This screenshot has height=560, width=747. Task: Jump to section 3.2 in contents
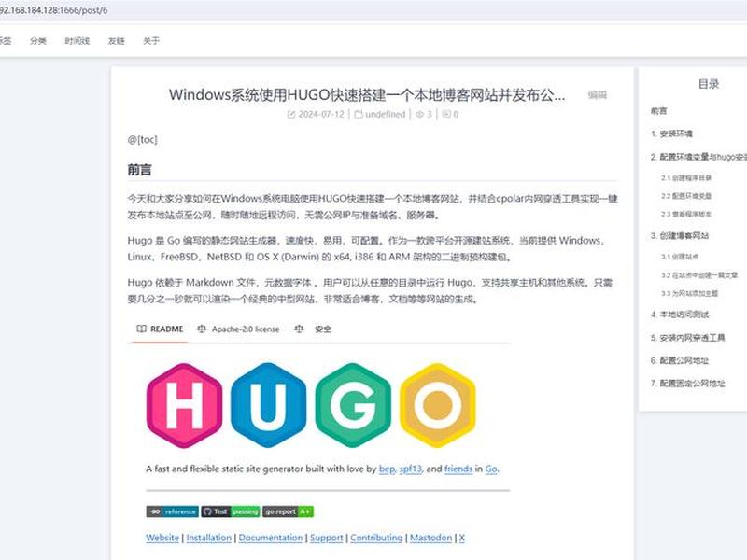(x=698, y=275)
